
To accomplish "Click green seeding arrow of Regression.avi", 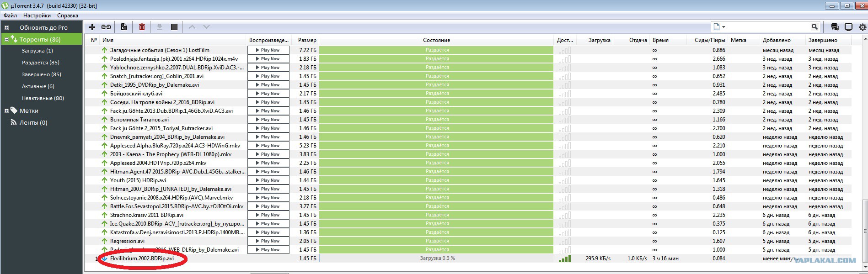I will point(104,241).
